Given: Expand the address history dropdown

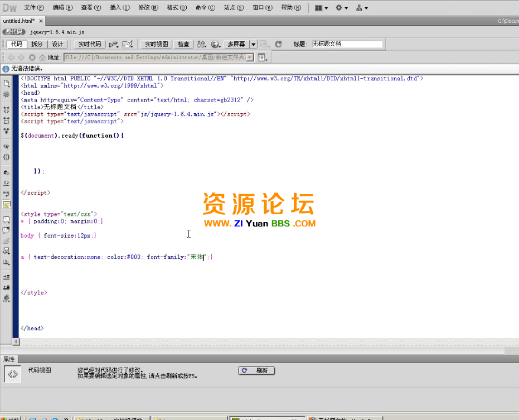Looking at the screenshot, I should click(x=250, y=57).
